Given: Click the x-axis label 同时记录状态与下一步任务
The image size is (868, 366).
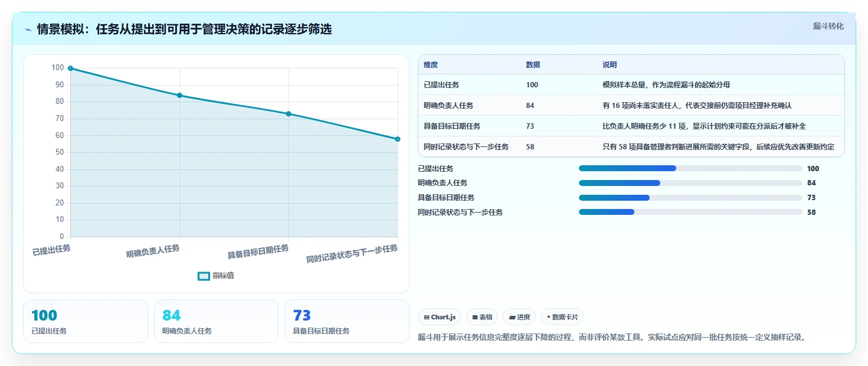Looking at the screenshot, I should coord(352,254).
